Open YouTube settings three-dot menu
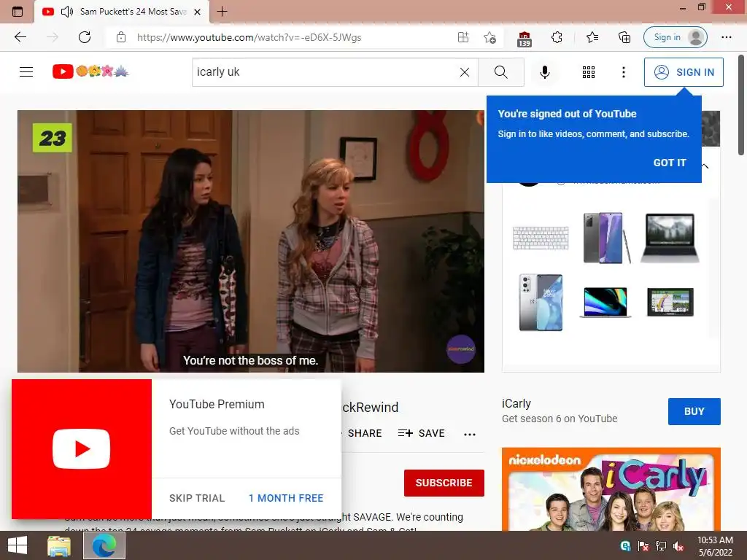Image resolution: width=747 pixels, height=560 pixels. (x=623, y=72)
